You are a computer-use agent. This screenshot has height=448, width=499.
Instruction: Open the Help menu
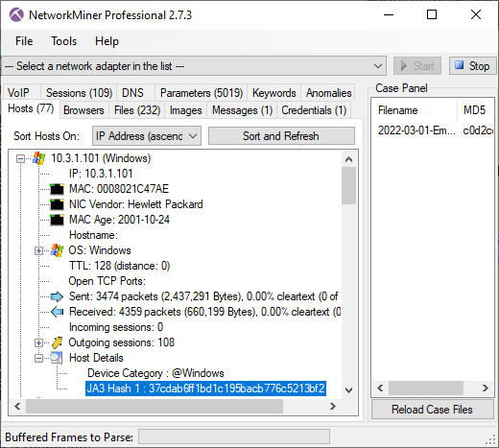click(x=107, y=41)
